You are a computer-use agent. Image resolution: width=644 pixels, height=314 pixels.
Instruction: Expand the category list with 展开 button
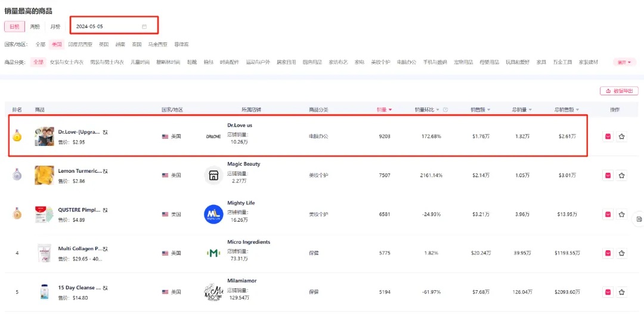pyautogui.click(x=624, y=62)
